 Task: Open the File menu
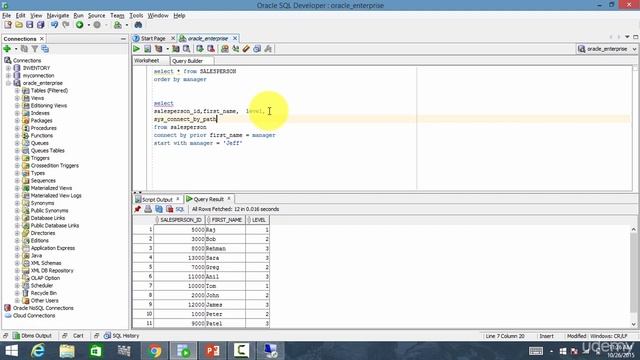pos(7,16)
